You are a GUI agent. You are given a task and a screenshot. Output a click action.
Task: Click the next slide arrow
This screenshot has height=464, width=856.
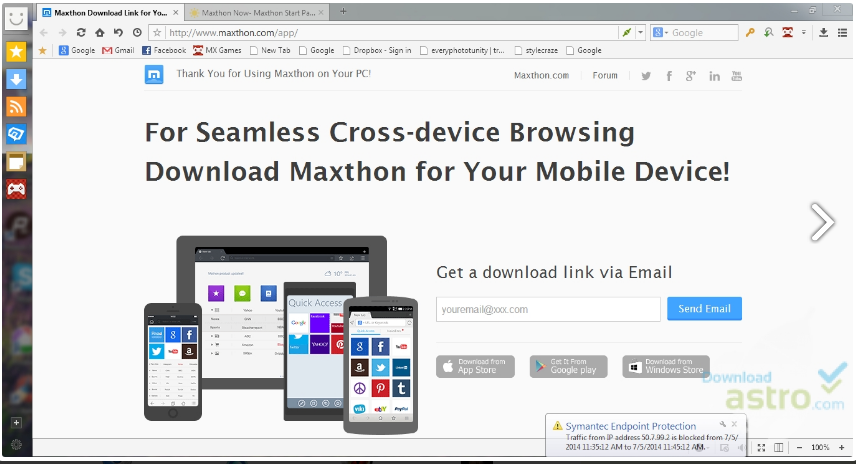click(822, 222)
